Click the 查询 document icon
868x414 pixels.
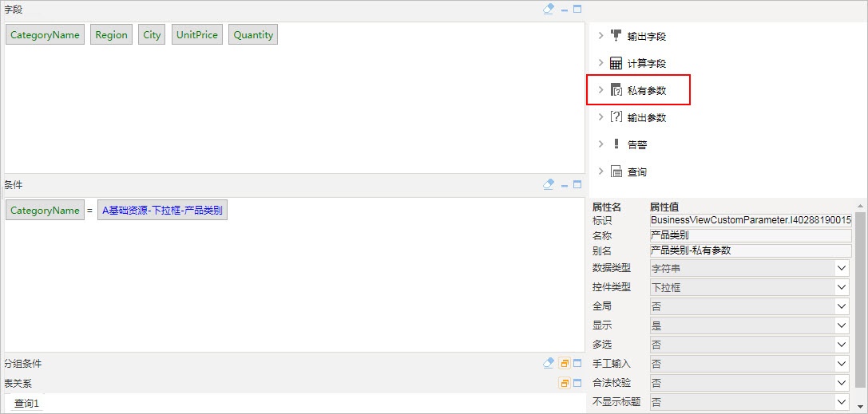616,172
